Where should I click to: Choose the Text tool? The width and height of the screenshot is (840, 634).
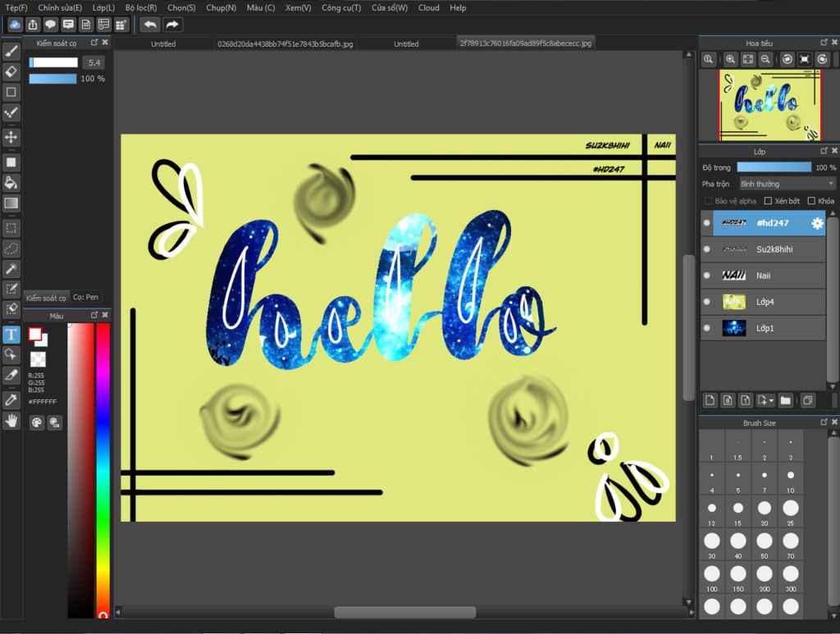coord(11,335)
